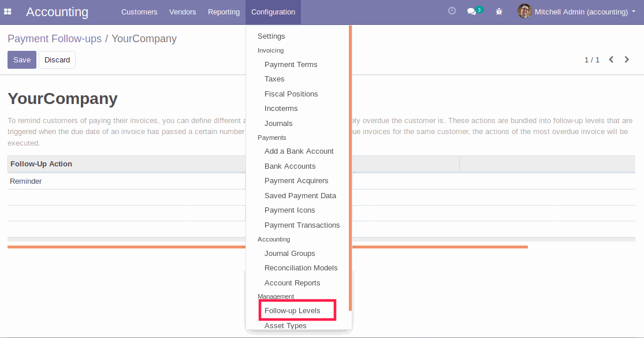The width and height of the screenshot is (644, 338).
Task: Select the Reminder follow-up row
Action: pyautogui.click(x=126, y=181)
